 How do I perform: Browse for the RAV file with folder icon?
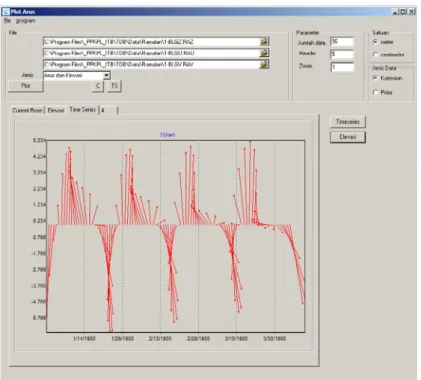coord(264,64)
